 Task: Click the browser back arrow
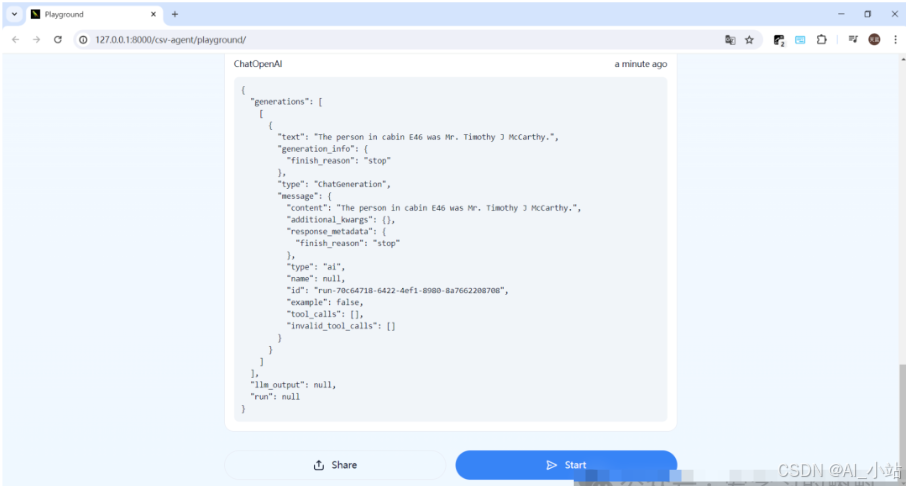point(15,39)
